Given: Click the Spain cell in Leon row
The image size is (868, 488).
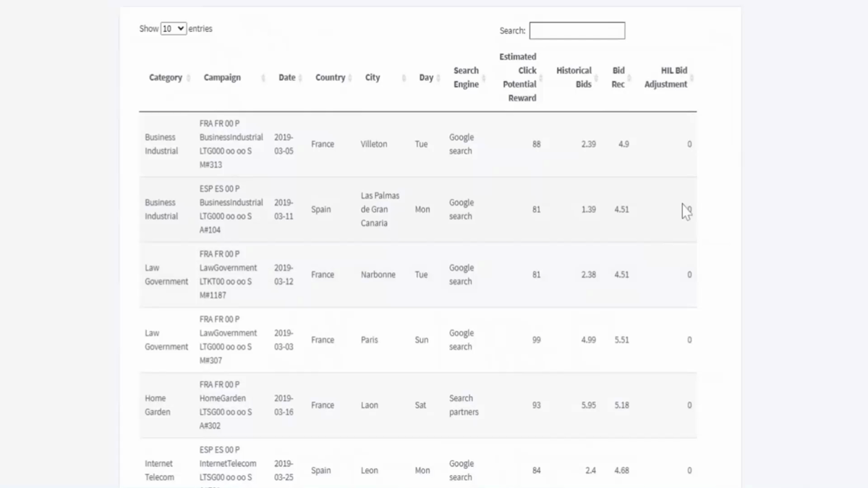Looking at the screenshot, I should pyautogui.click(x=321, y=471).
